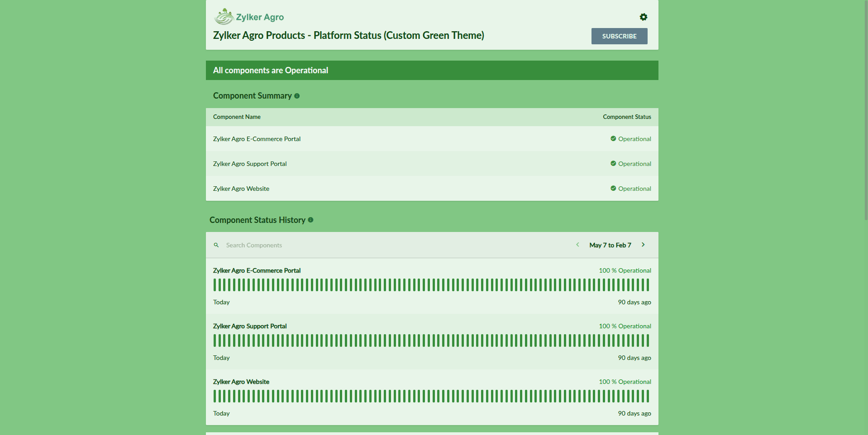
Task: Click the Component Name column header
Action: click(x=237, y=117)
